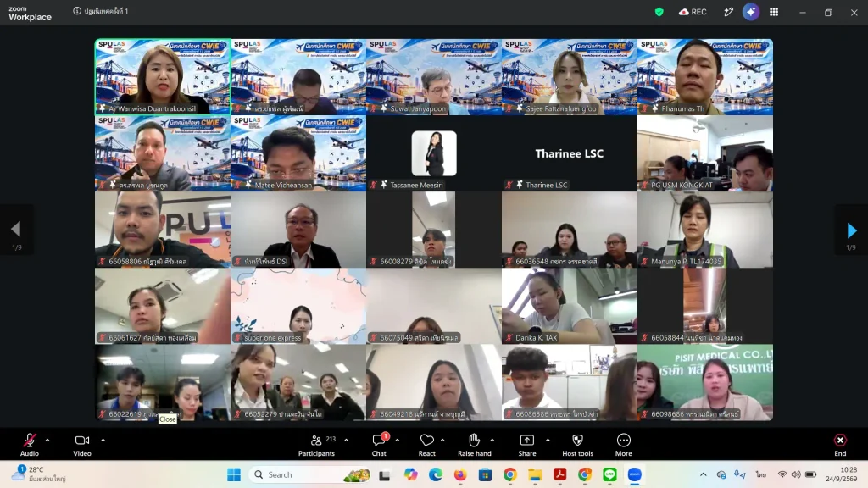Image resolution: width=868 pixels, height=488 pixels.
Task: Click the End meeting button
Action: [840, 445]
